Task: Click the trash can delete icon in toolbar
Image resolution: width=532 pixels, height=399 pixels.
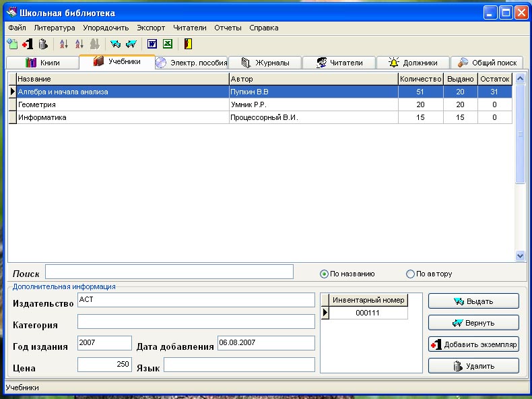Action: tap(43, 44)
